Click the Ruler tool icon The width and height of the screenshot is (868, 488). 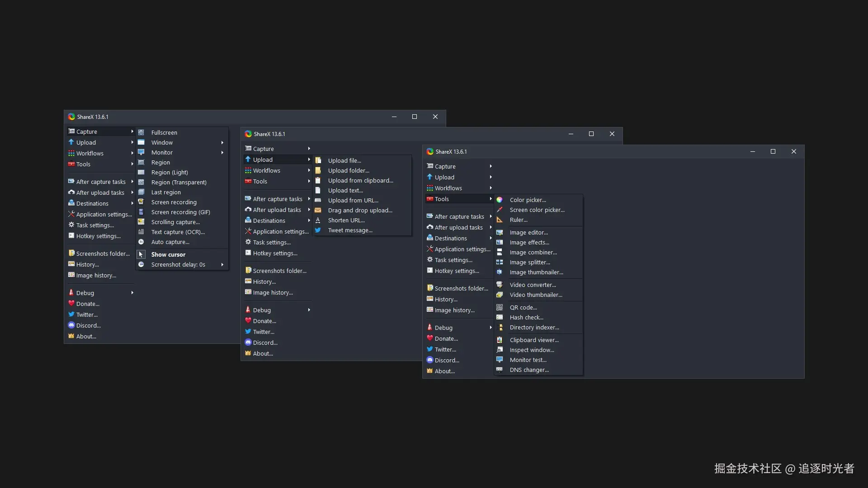point(500,220)
